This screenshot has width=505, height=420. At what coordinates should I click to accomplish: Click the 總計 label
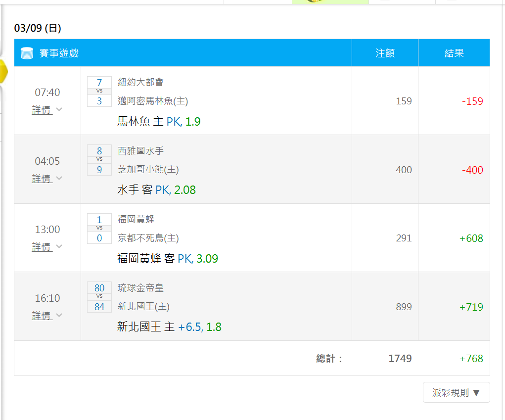pos(329,359)
